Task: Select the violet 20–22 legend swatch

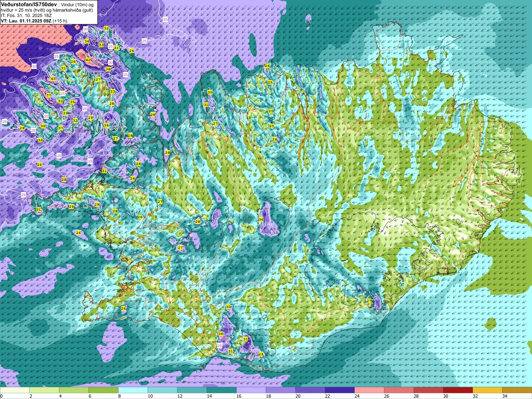Action: click(x=310, y=390)
